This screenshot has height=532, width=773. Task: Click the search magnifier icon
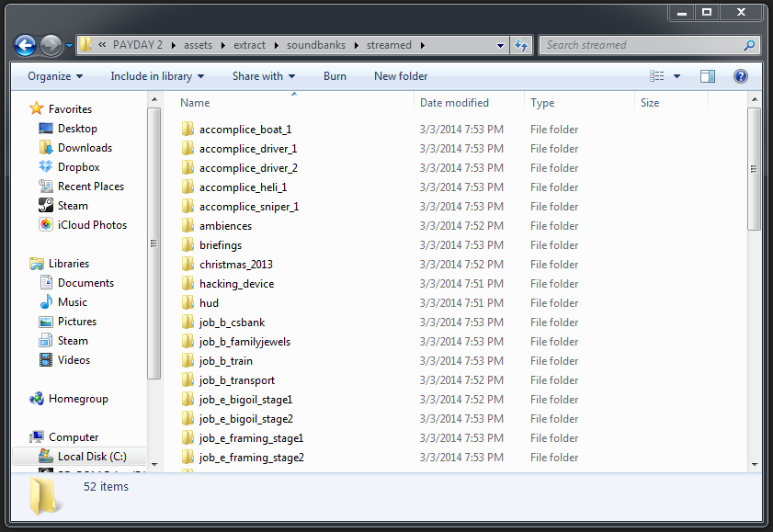(749, 45)
